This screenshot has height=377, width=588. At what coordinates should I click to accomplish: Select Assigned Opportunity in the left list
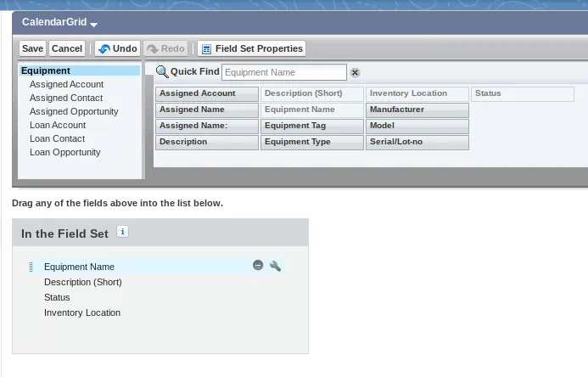click(74, 111)
